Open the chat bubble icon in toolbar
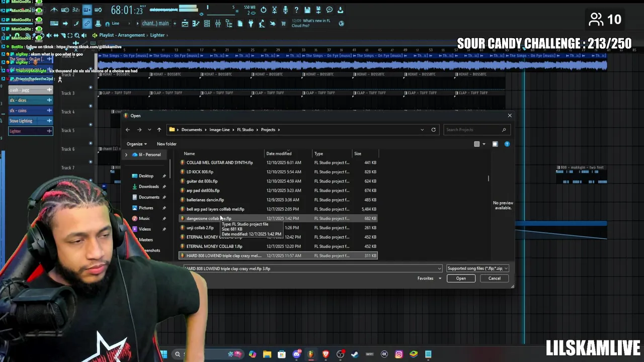Screen dimensions: 644x362 click(x=330, y=10)
